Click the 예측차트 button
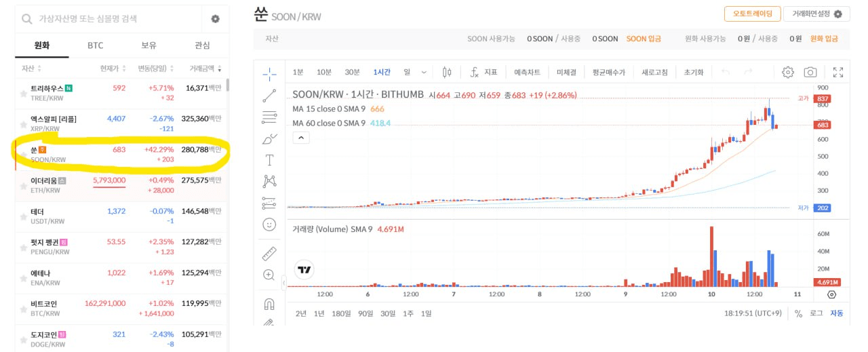The height and width of the screenshot is (352, 868). coord(528,72)
